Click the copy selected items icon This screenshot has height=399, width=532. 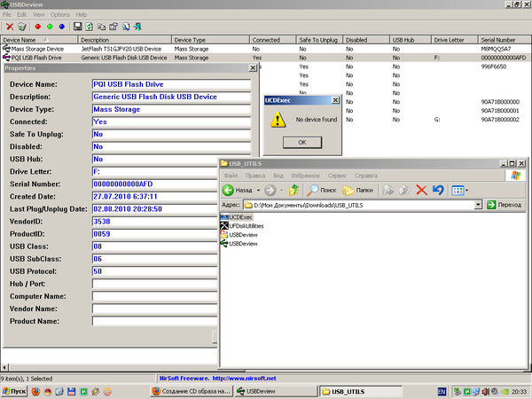tap(101, 27)
